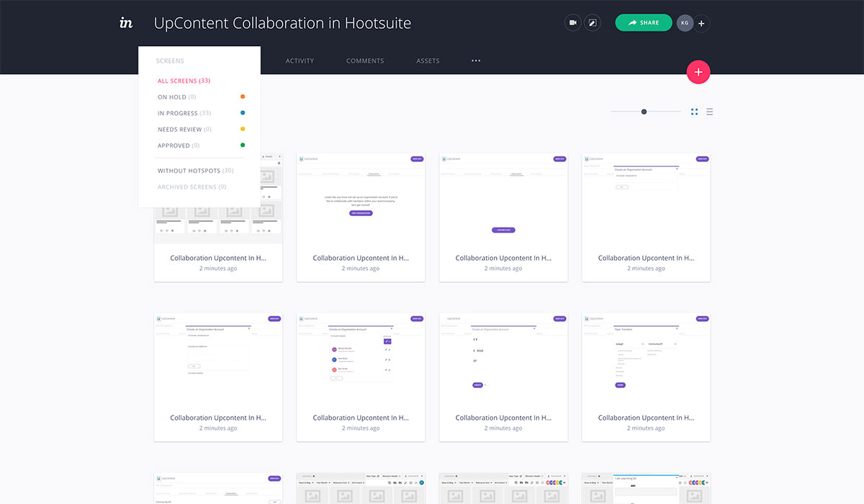Screen dimensions: 864x504
Task: Start a LiveShare with the video camera icon
Action: (573, 23)
